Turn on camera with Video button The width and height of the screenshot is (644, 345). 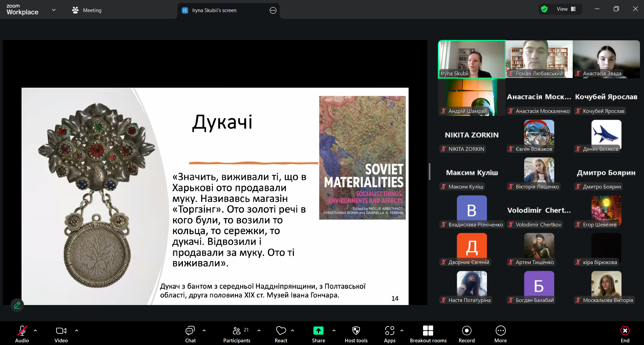[61, 334]
